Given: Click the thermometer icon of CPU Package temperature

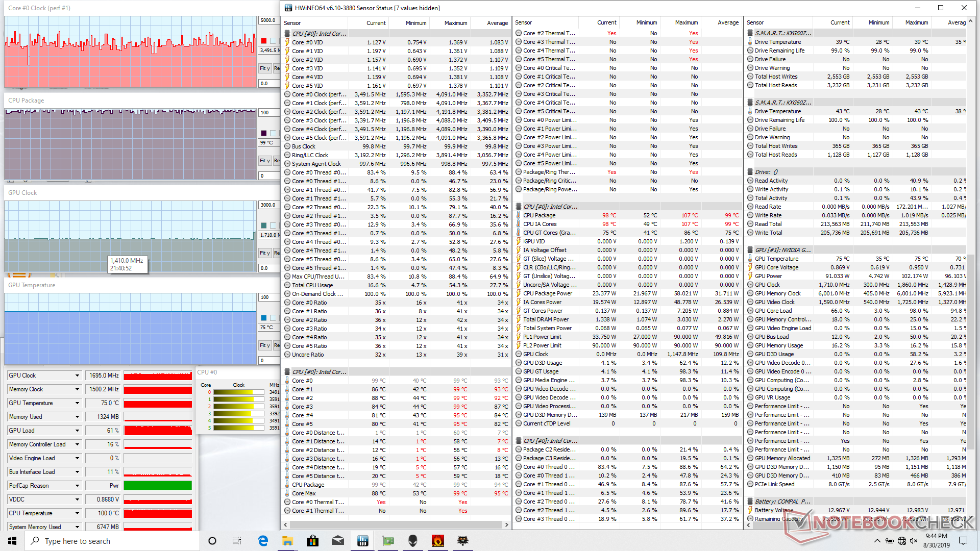Looking at the screenshot, I should (519, 215).
